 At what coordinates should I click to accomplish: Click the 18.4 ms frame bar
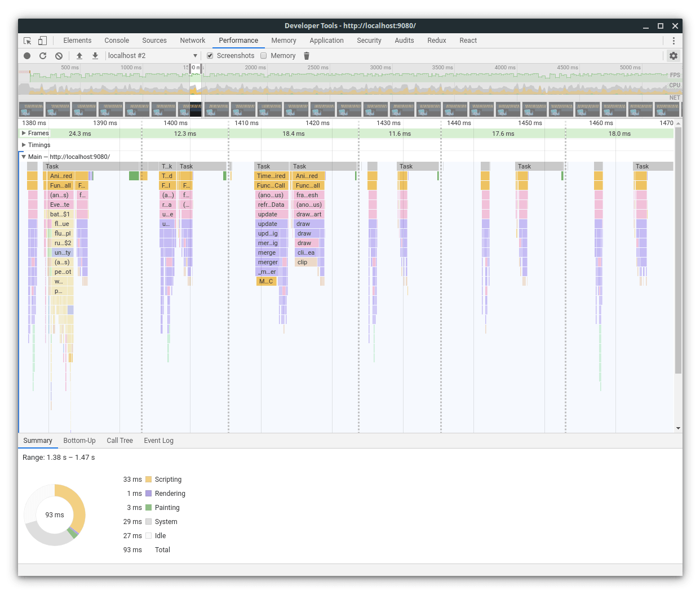(293, 134)
